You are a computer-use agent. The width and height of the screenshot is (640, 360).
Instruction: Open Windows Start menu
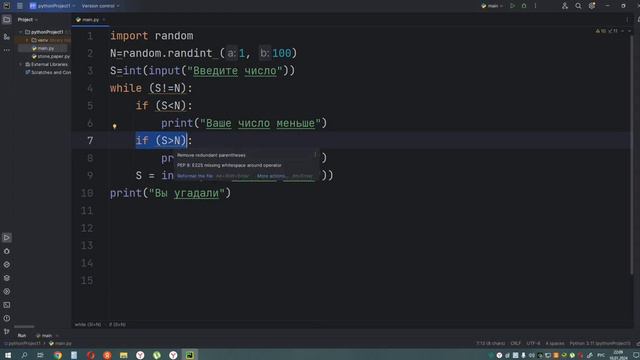(x=8, y=355)
